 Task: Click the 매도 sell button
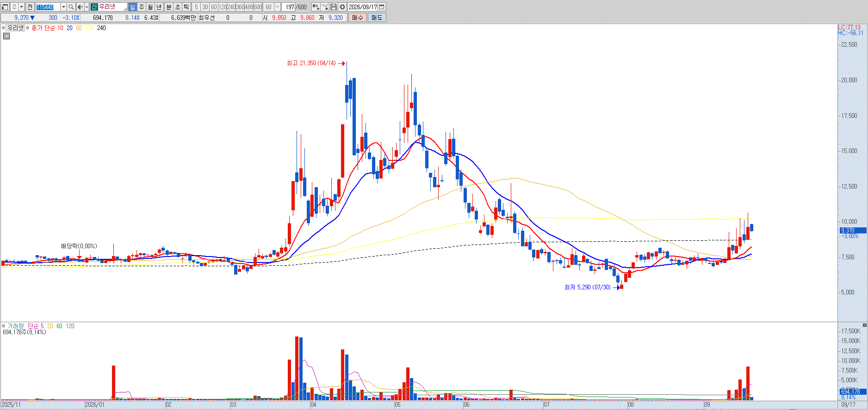click(x=377, y=18)
